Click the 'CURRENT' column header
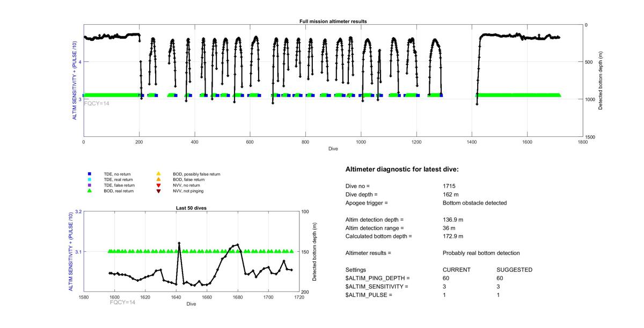 click(x=456, y=269)
